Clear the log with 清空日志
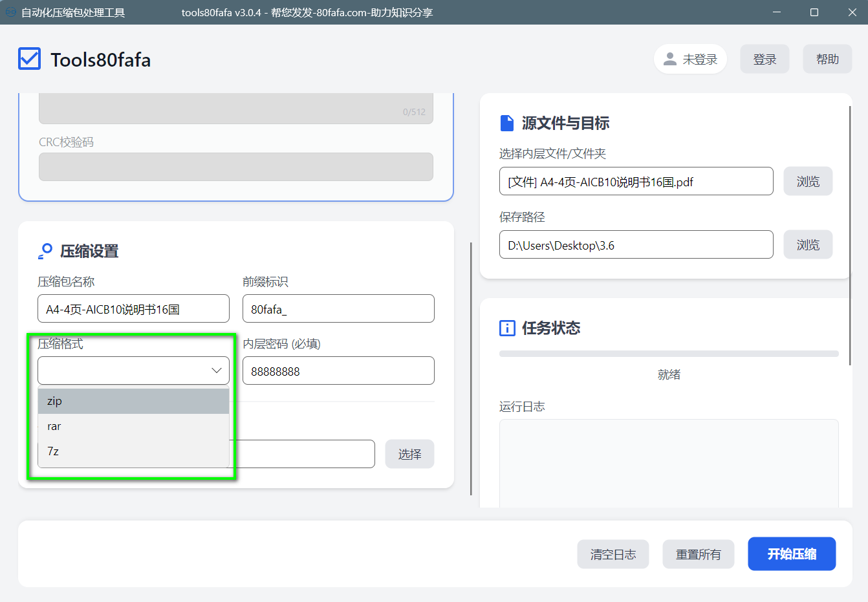868x602 pixels. tap(613, 554)
